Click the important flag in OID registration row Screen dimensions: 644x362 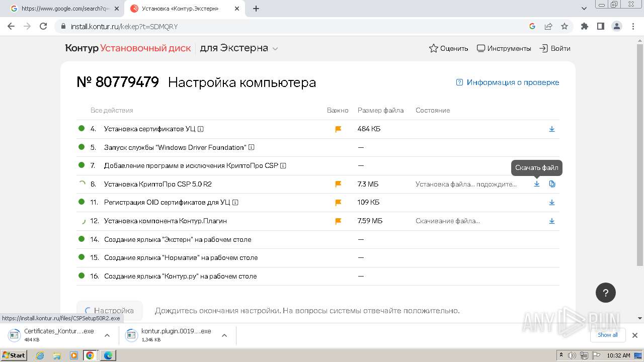pos(338,203)
